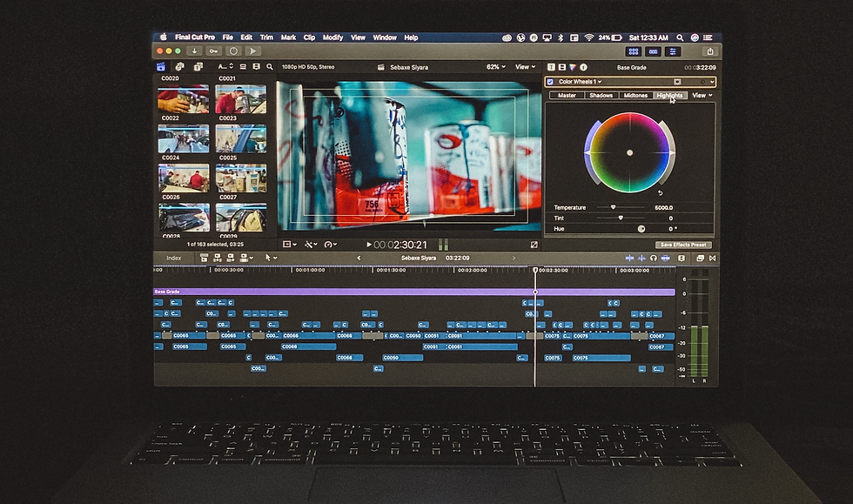Toggle the Timeline panel visibility button
The image size is (853, 504).
pos(654,51)
